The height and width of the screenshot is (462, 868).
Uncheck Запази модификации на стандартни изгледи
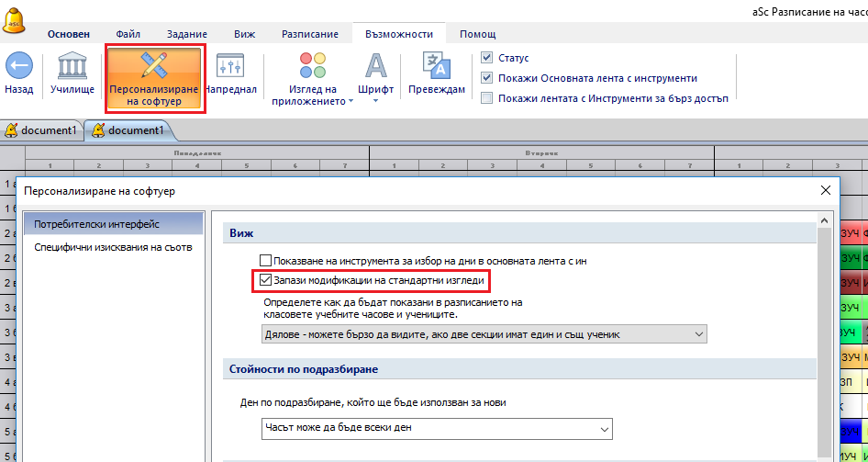pyautogui.click(x=266, y=279)
